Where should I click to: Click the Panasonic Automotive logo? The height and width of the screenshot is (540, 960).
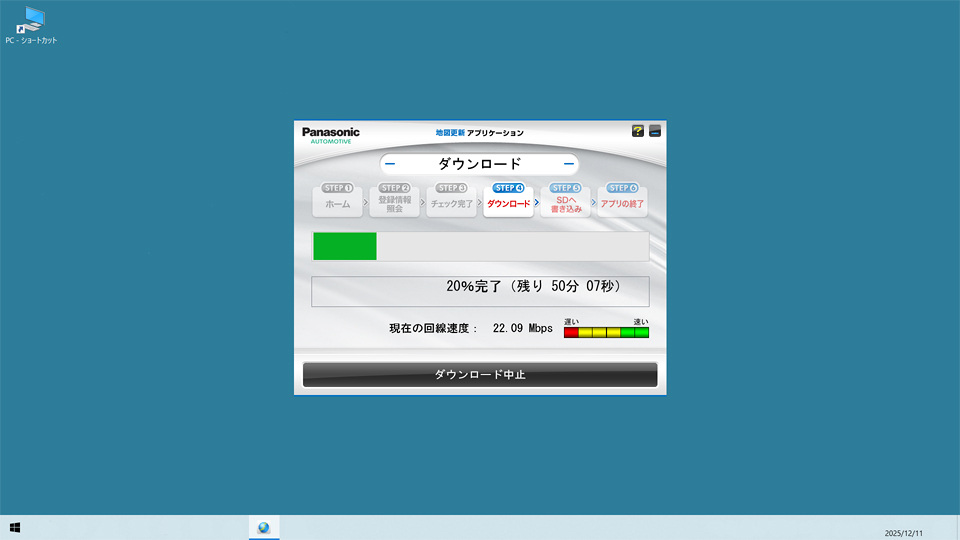coord(331,135)
